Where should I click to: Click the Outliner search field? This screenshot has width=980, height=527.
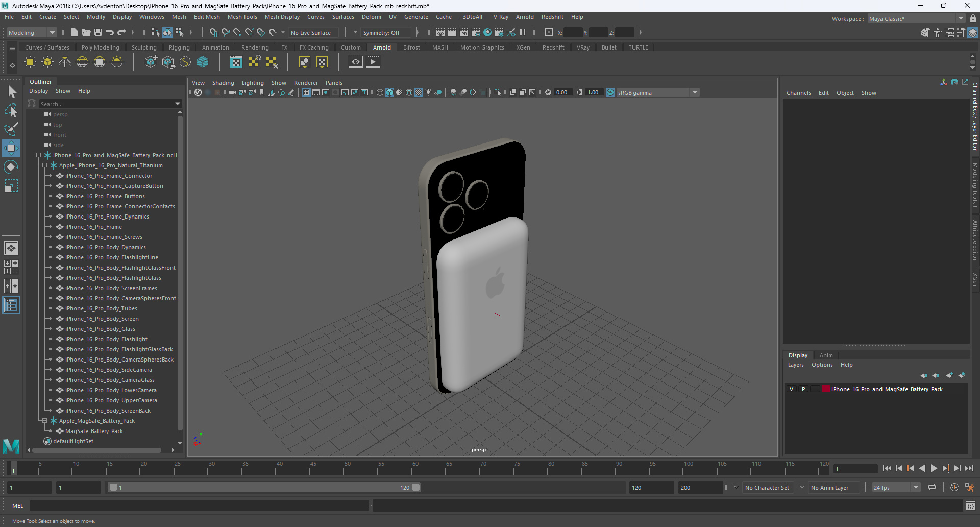[107, 104]
